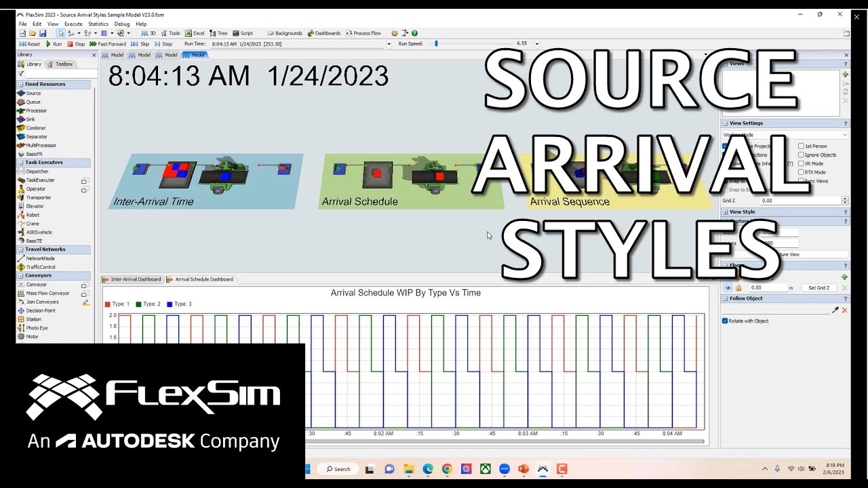The height and width of the screenshot is (488, 868).
Task: Adjust the Run Speed slider
Action: click(x=436, y=44)
